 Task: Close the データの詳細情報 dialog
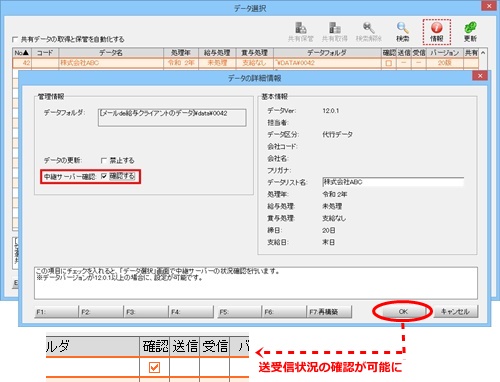pyautogui.click(x=480, y=76)
